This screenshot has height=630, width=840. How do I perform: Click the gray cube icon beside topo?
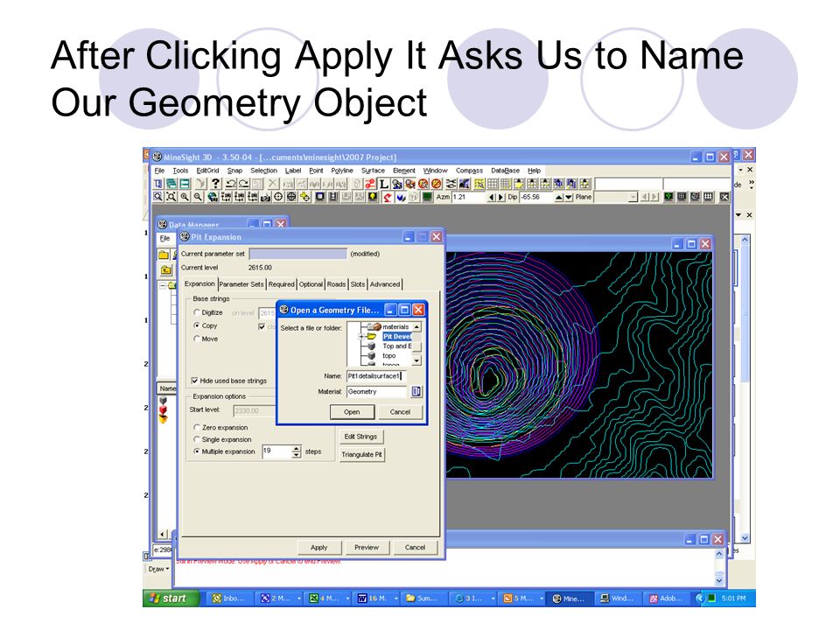[x=371, y=356]
